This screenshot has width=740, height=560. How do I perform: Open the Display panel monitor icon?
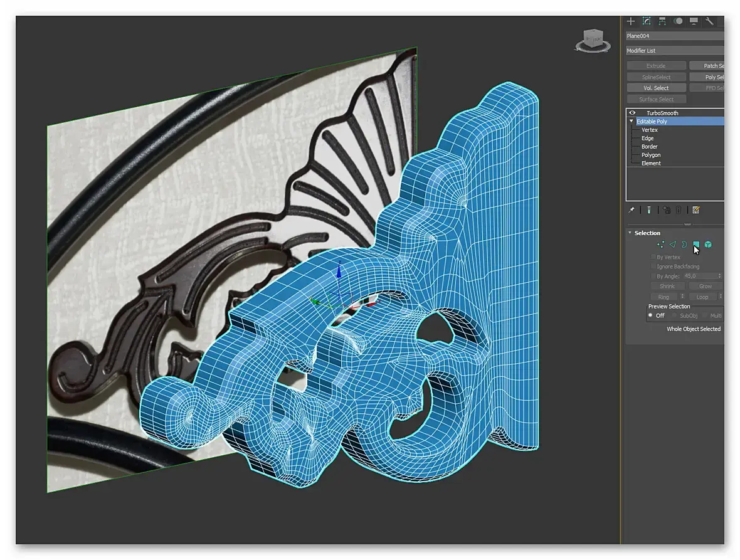[x=694, y=21]
